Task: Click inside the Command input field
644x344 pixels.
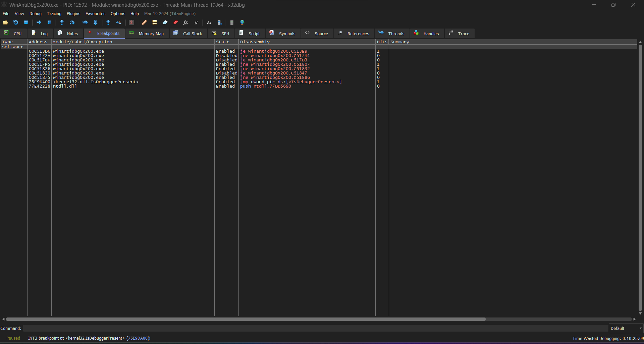Action: point(315,328)
